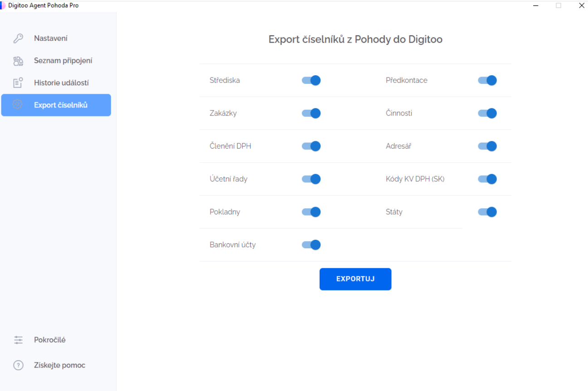588x391 pixels.
Task: Click the Bankovní účty label
Action: [x=233, y=245]
